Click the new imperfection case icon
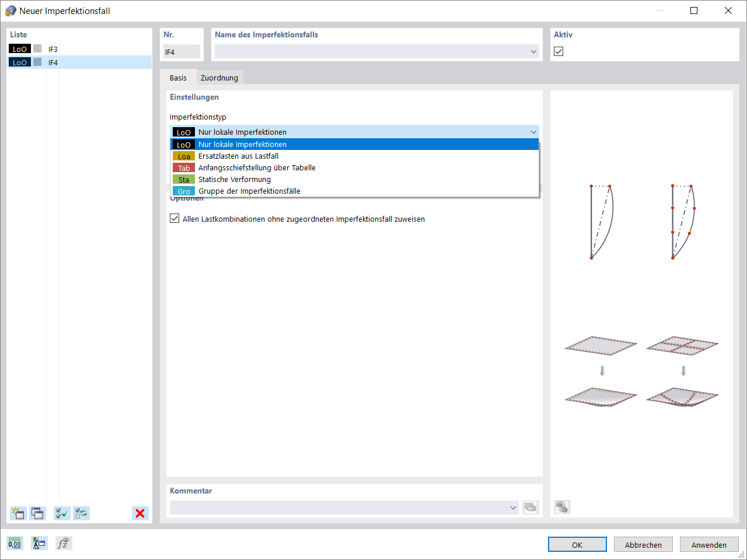Viewport: 747px width, 560px height. coord(18,513)
